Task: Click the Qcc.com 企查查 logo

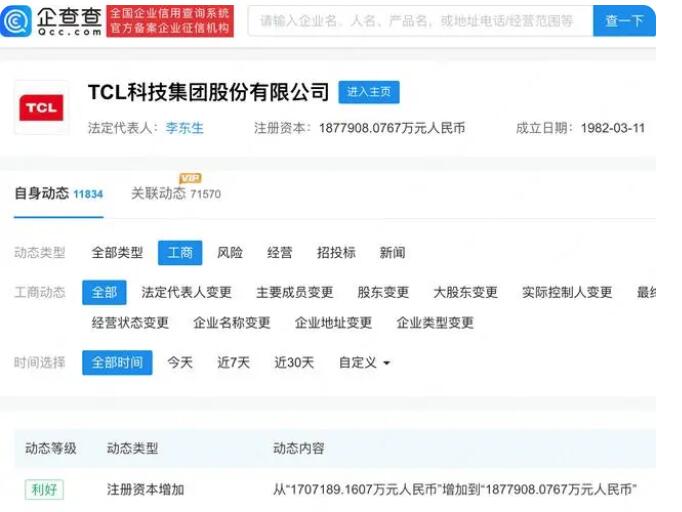Action: pyautogui.click(x=52, y=20)
